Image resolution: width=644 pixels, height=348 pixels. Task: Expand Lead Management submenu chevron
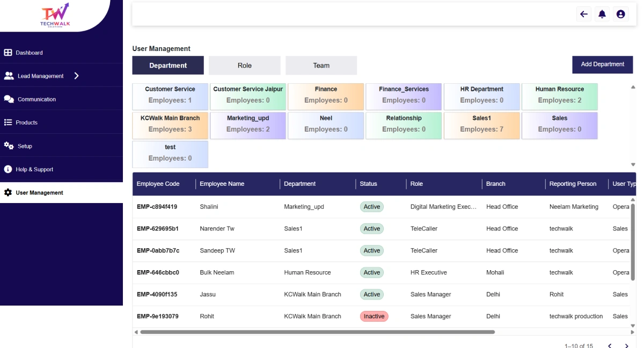76,76
